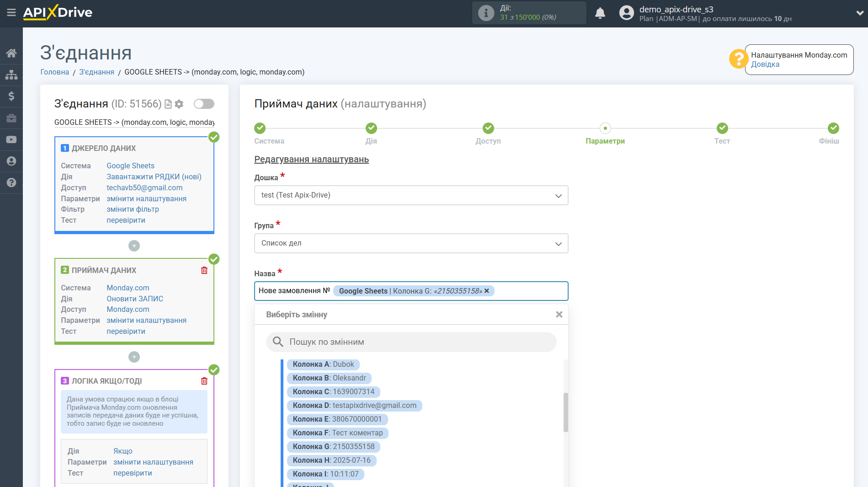Click З'єднання breadcrumb link

[x=96, y=72]
